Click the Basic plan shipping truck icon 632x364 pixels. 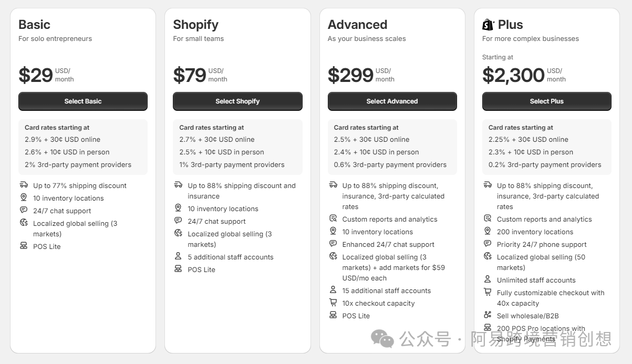click(x=24, y=185)
